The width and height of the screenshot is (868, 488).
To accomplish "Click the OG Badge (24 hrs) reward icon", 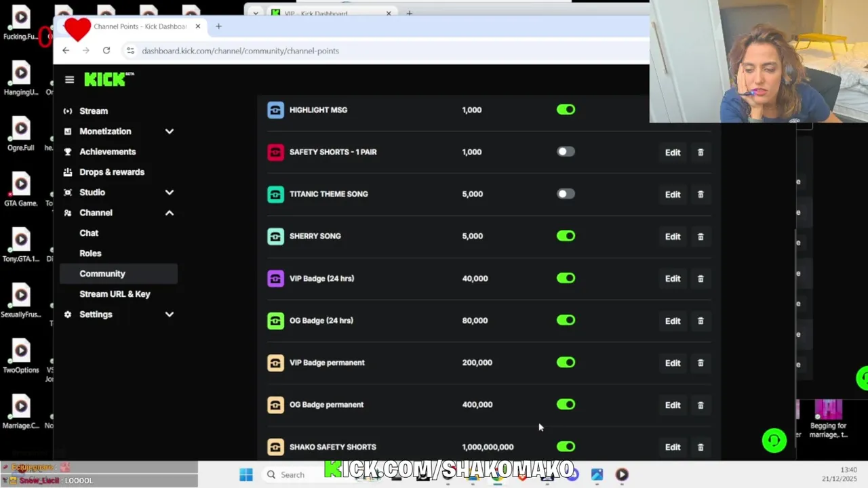I will 275,321.
